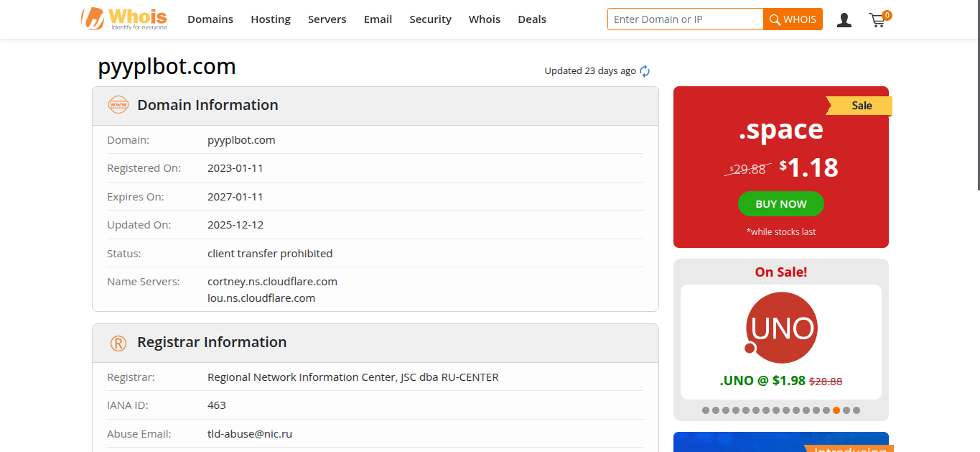
Task: Click the .UNO @ $1.98 offer link
Action: (x=762, y=381)
